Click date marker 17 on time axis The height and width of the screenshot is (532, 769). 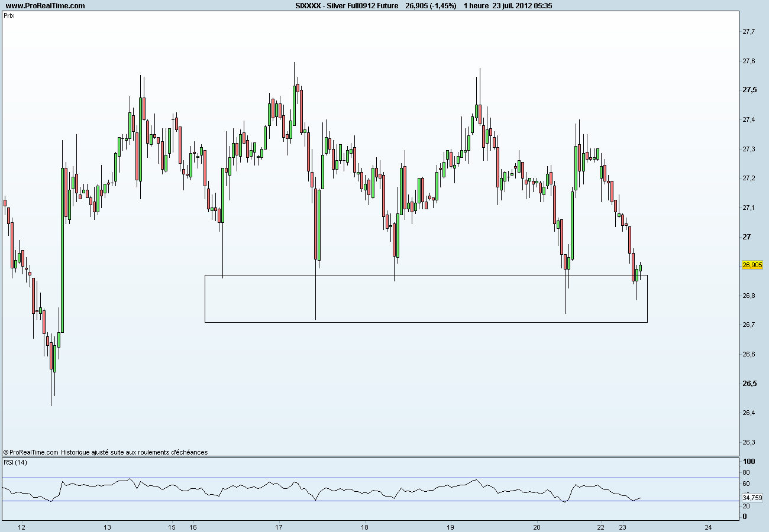tap(279, 527)
